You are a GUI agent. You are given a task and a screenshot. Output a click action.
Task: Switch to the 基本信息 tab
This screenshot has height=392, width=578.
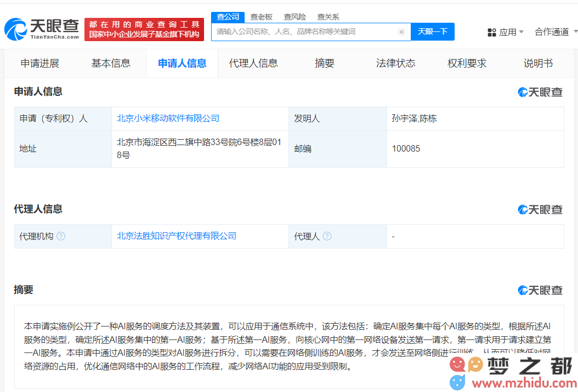111,63
